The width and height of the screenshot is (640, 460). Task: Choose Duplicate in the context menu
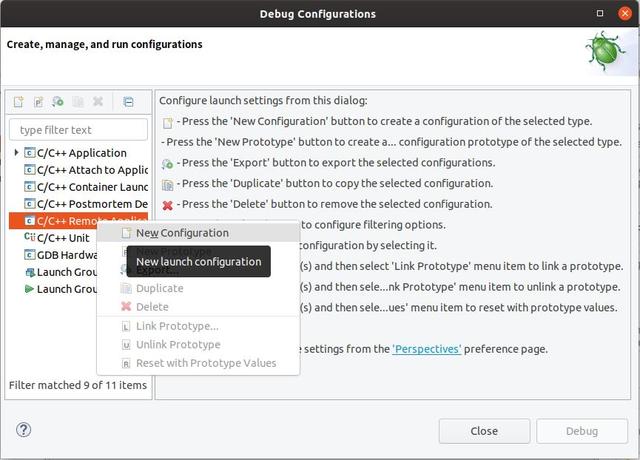click(198, 288)
